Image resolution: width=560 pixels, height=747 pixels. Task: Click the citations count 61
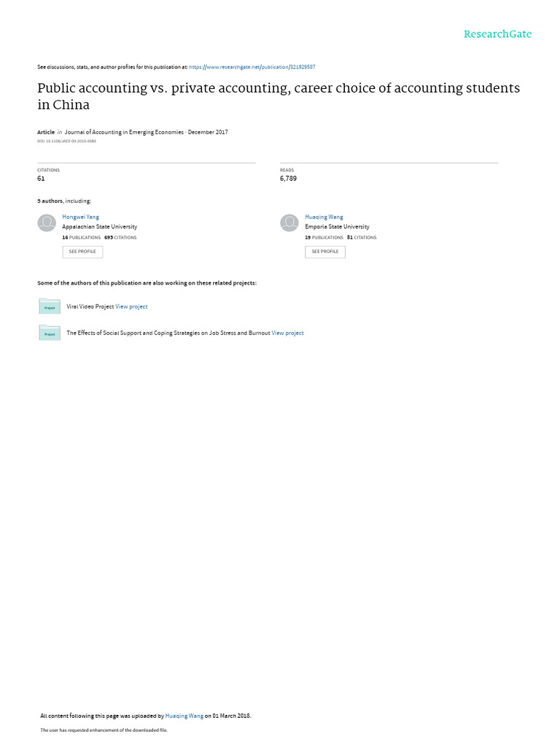click(x=41, y=179)
